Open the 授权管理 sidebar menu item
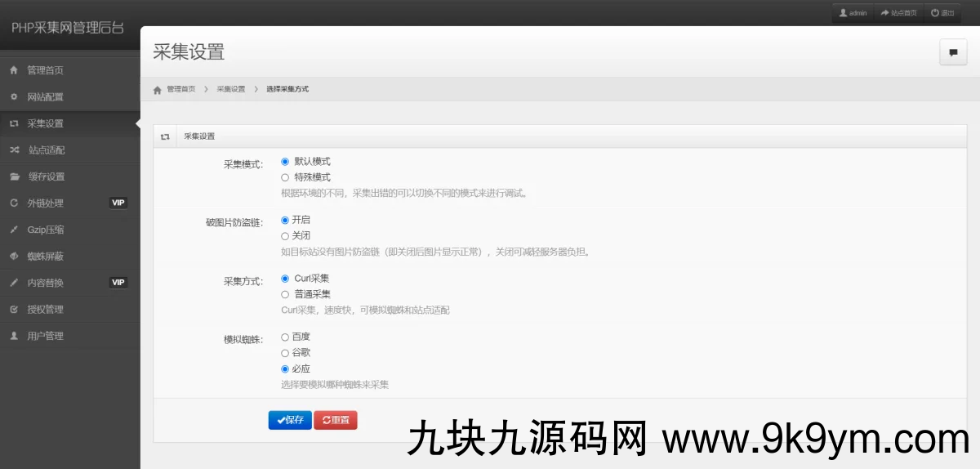 click(x=45, y=310)
